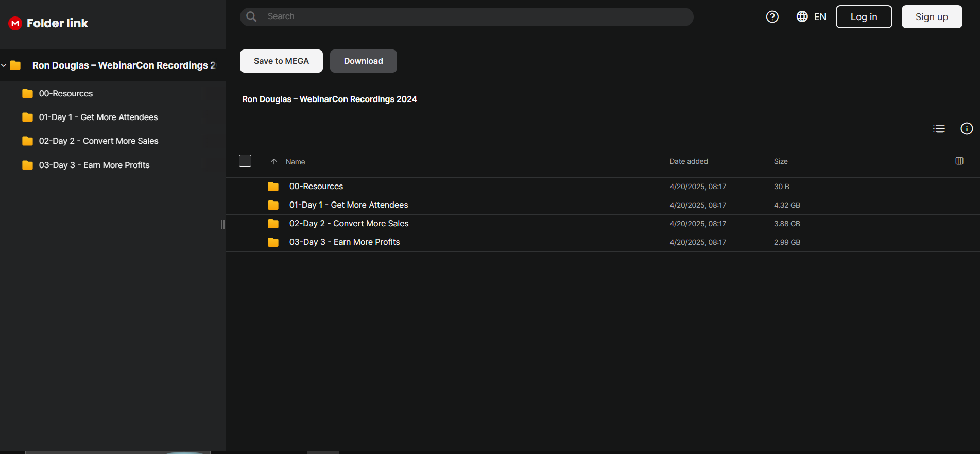Open the EN language selector
This screenshot has height=454, width=980.
click(x=820, y=17)
